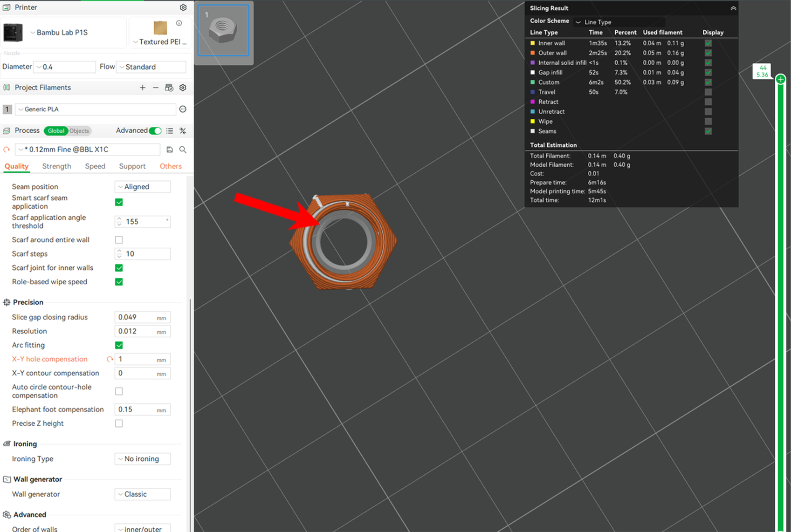
Task: Switch to the Support tab
Action: click(x=132, y=166)
